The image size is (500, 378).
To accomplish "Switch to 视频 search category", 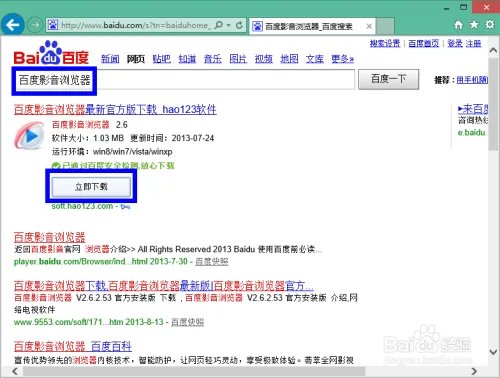I will (264, 59).
